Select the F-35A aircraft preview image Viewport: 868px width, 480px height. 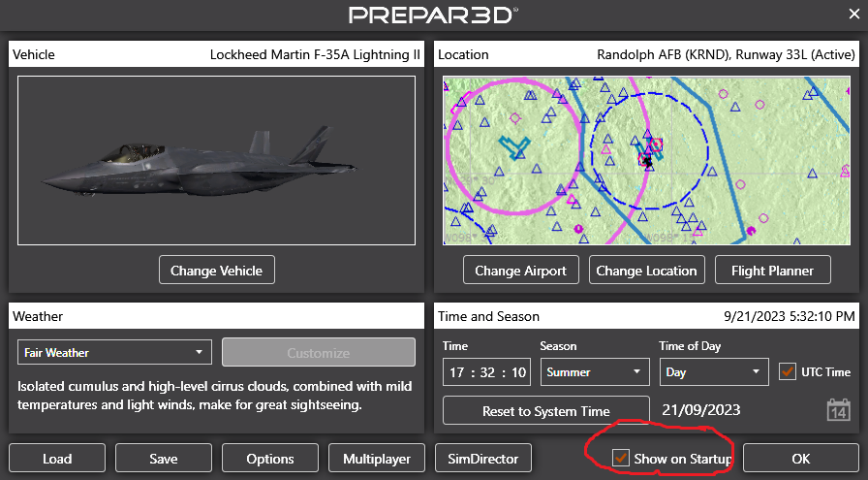tap(216, 161)
